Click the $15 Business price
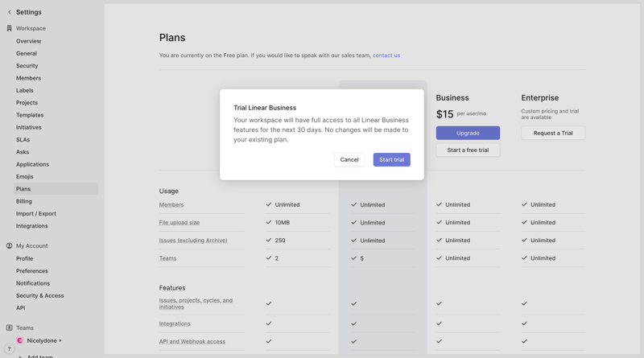The width and height of the screenshot is (644, 358). coord(445,114)
